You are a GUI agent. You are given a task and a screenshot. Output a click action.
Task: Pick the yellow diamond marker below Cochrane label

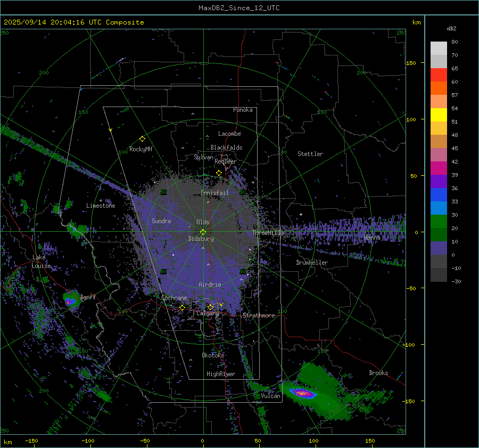tap(182, 307)
